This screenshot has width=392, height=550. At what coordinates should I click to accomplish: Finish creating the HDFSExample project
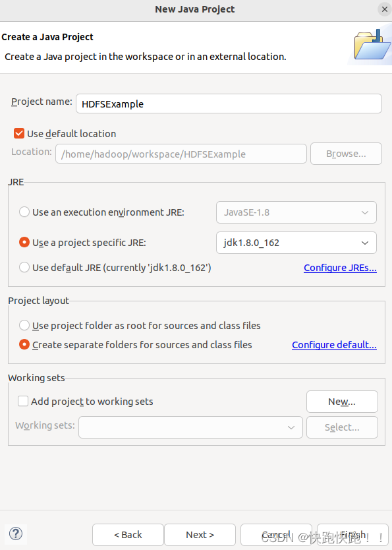pos(352,534)
